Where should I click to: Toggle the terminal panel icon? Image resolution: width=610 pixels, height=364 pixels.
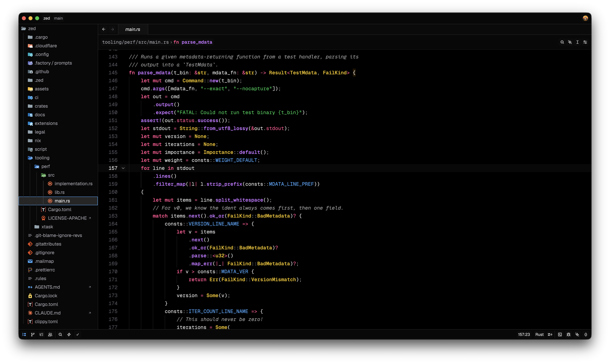560,334
